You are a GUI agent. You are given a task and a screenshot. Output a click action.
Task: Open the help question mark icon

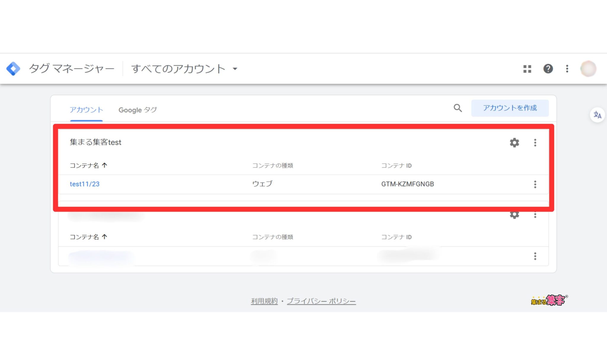[x=548, y=69]
